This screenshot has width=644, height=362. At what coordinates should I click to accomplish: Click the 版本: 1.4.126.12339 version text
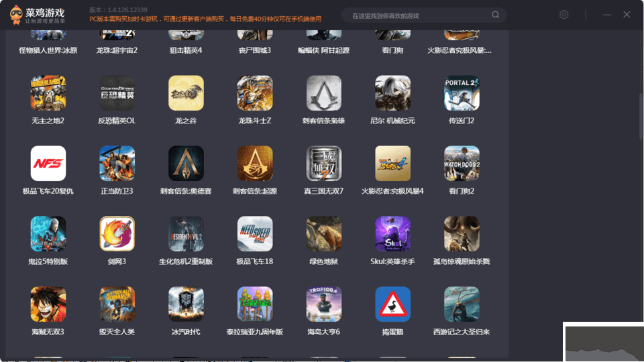tap(118, 10)
